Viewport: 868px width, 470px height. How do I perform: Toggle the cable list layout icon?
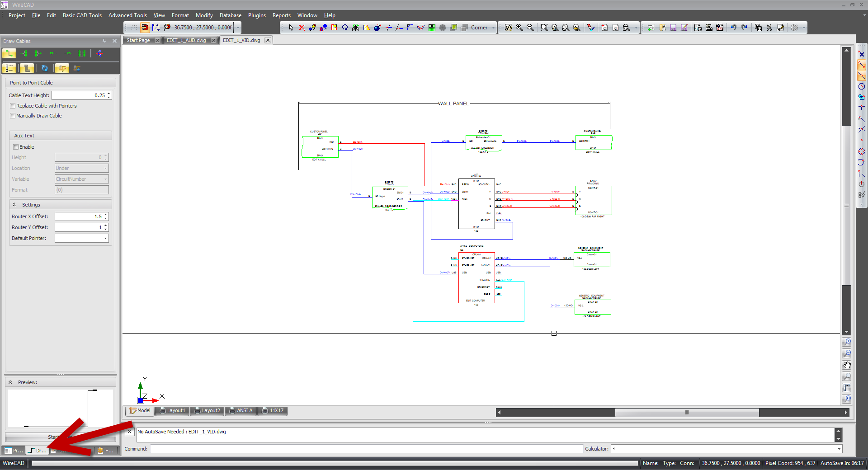click(x=9, y=68)
